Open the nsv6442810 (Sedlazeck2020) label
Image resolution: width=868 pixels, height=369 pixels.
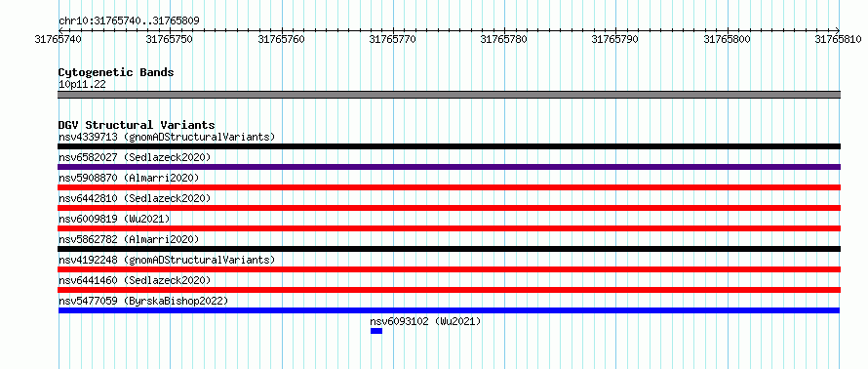(x=135, y=198)
